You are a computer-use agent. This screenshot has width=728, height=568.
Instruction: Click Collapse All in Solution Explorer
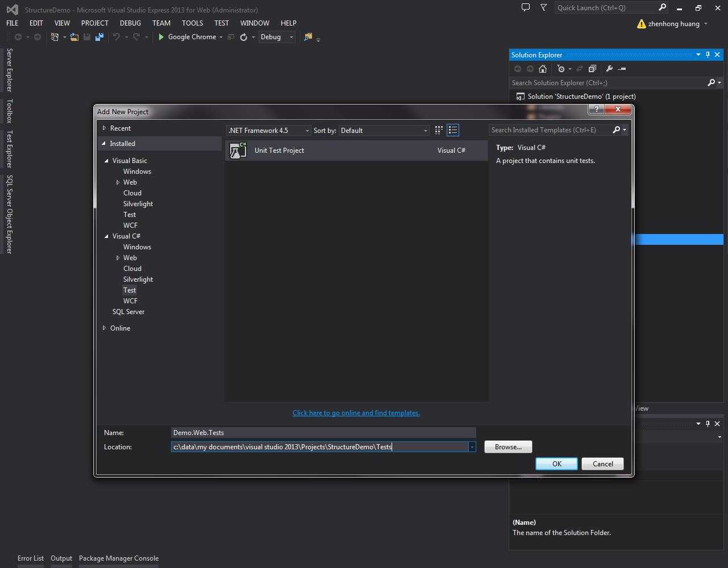tap(592, 69)
